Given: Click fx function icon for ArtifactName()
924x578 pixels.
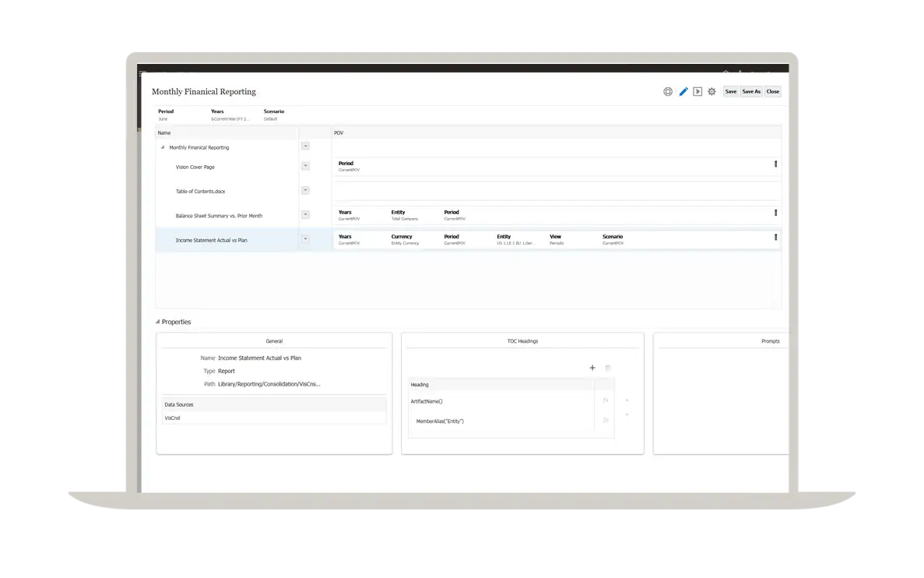Looking at the screenshot, I should 605,400.
